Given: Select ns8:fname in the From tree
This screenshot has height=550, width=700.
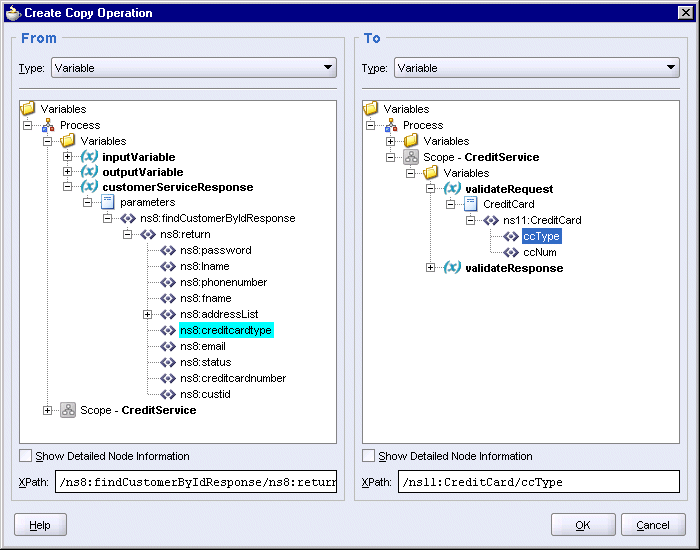Looking at the screenshot, I should click(x=206, y=298).
